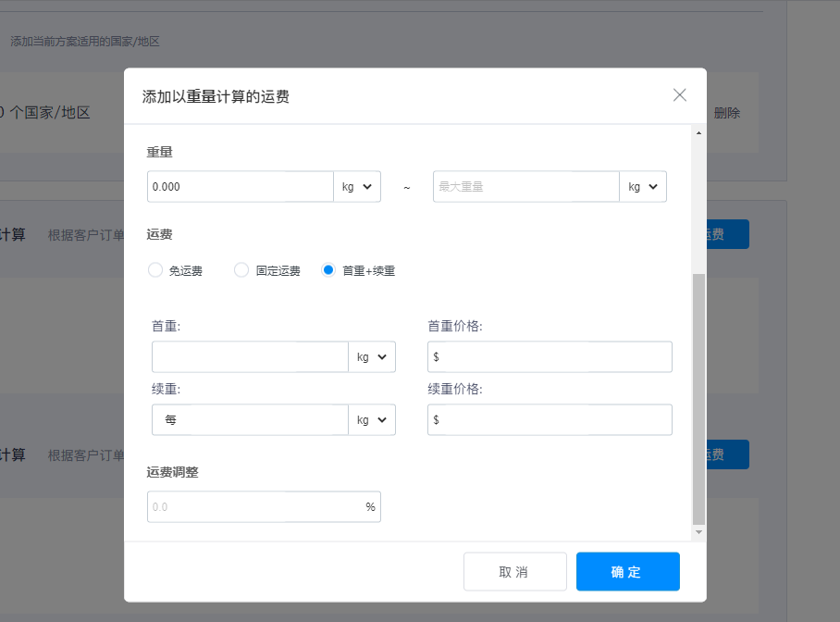点击首重输入框
Image resolution: width=840 pixels, height=622 pixels.
point(250,356)
